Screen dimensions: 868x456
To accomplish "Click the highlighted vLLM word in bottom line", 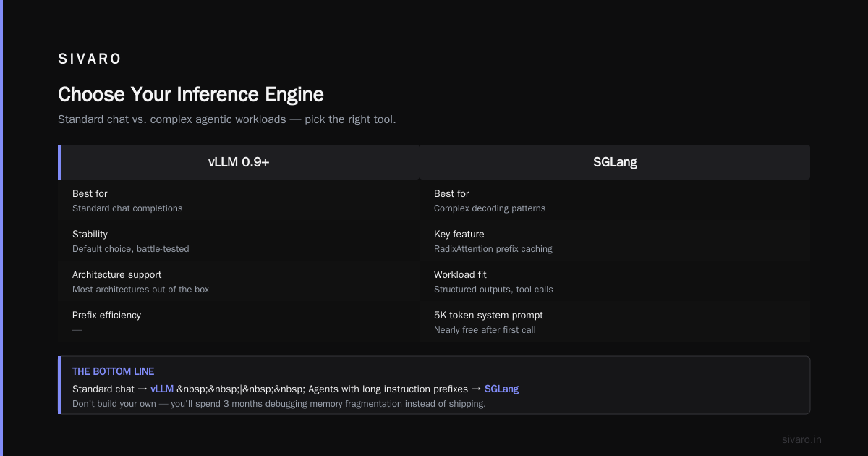I will [162, 389].
